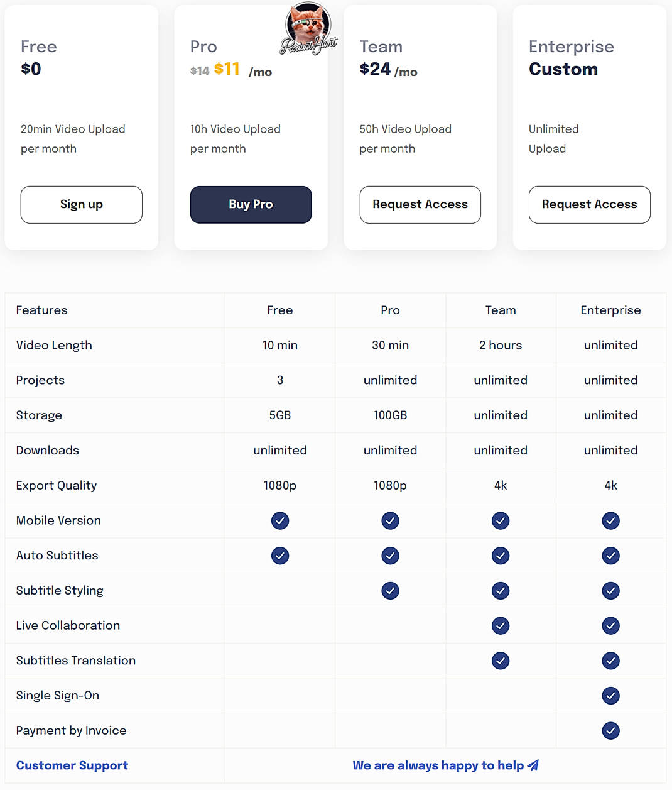
Task: Open the Customer Support link
Action: (x=72, y=765)
